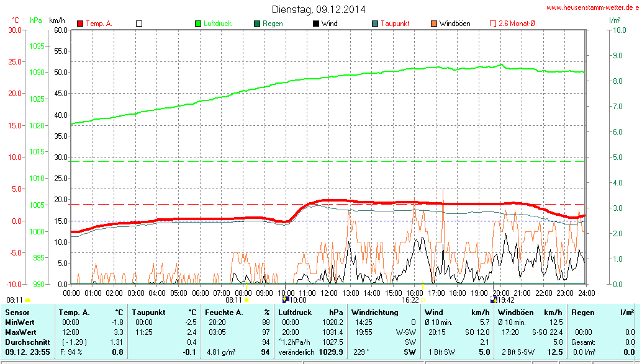Click the 4.81 g/m³ humidity value
Image resolution: width=642 pixels, height=364 pixels.
click(221, 352)
